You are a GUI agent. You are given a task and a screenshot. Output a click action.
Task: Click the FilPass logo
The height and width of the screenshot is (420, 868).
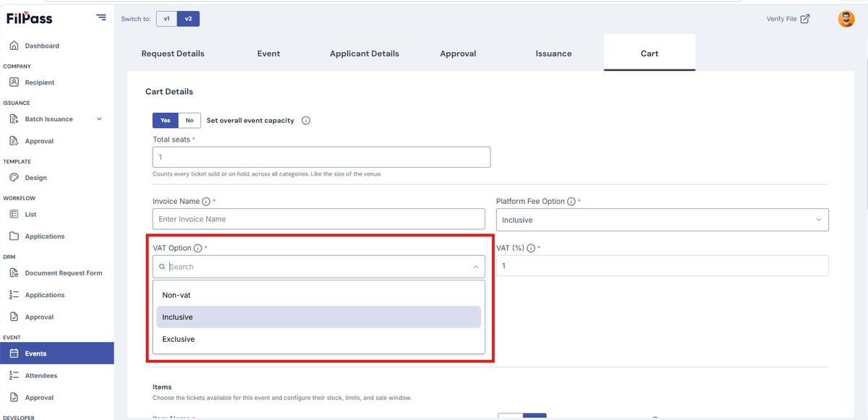30,18
